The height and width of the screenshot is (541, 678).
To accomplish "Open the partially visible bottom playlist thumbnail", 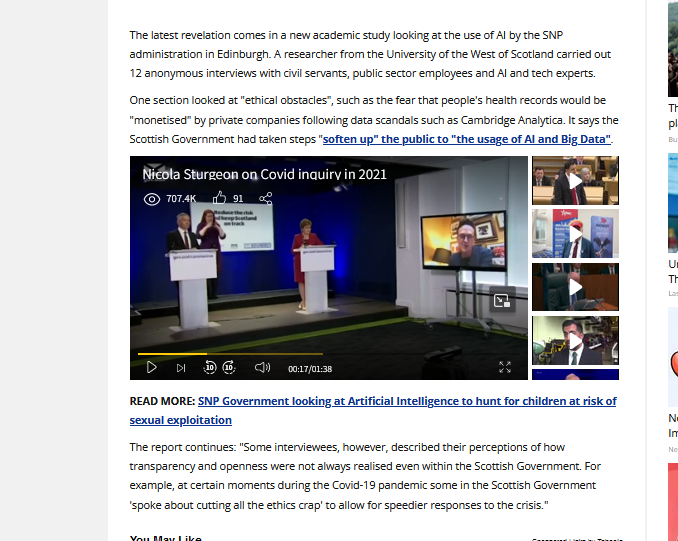I will [x=575, y=375].
